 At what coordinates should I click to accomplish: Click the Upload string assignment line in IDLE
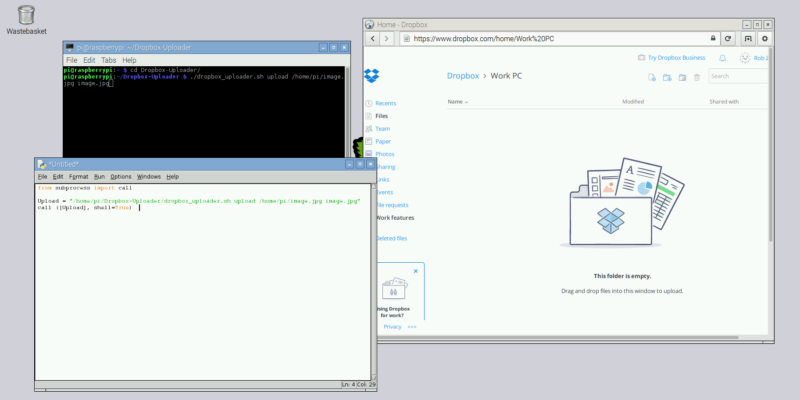click(199, 202)
